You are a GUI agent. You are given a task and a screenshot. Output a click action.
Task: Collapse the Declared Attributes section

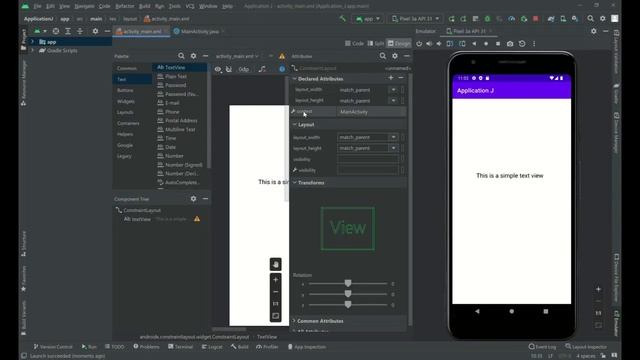[x=294, y=78]
